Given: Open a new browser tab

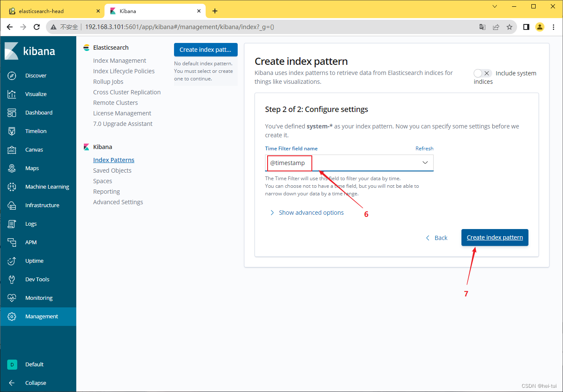Looking at the screenshot, I should point(215,11).
